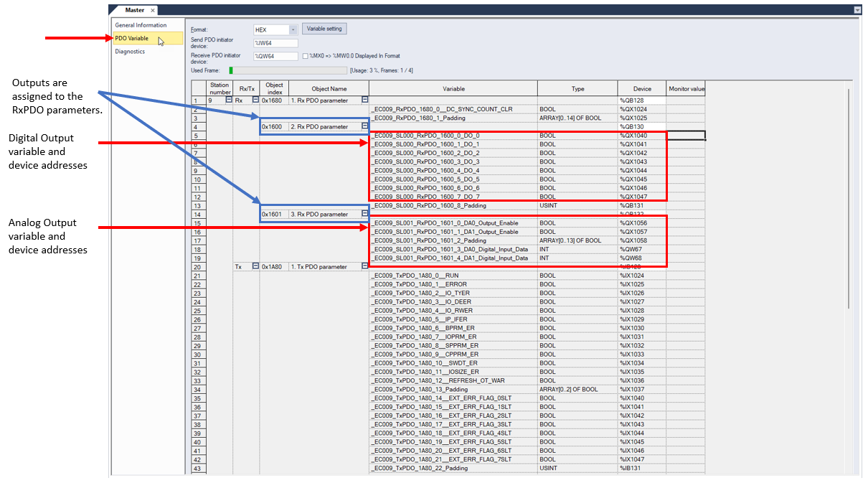Select variable _EC009_RxPDO_1680_0__DC_SYNC_COUNT_CLR
The height and width of the screenshot is (483, 868).
pyautogui.click(x=453, y=109)
